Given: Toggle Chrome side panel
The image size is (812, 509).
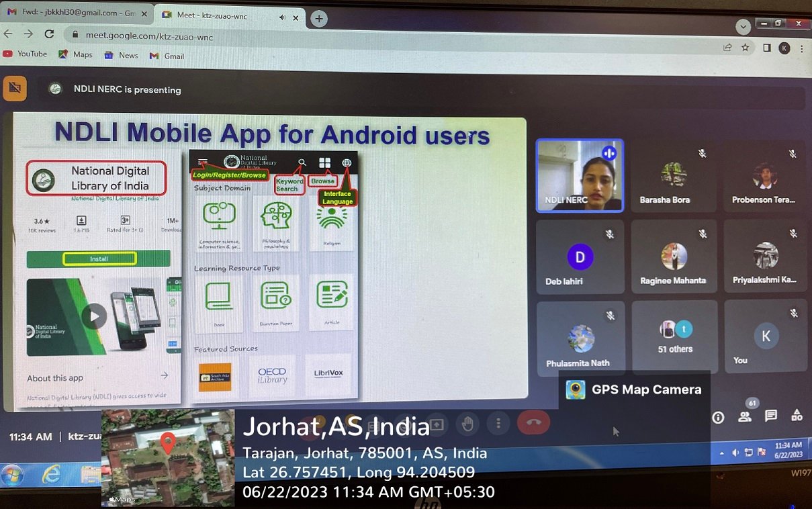Looking at the screenshot, I should tap(766, 48).
